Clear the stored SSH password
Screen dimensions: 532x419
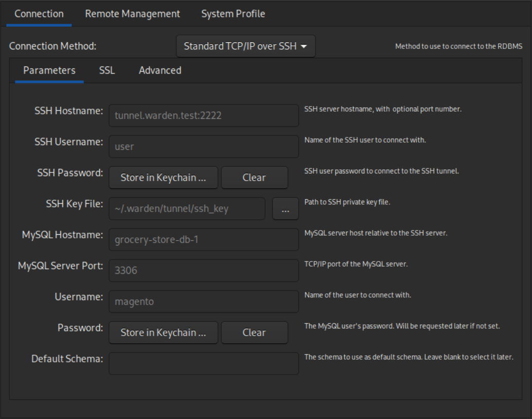tap(255, 178)
